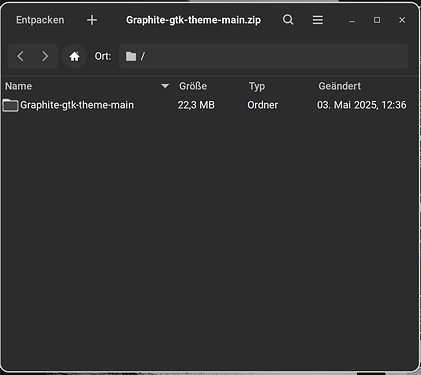Sort by Größe column header
This screenshot has width=421, height=375.
click(x=193, y=86)
